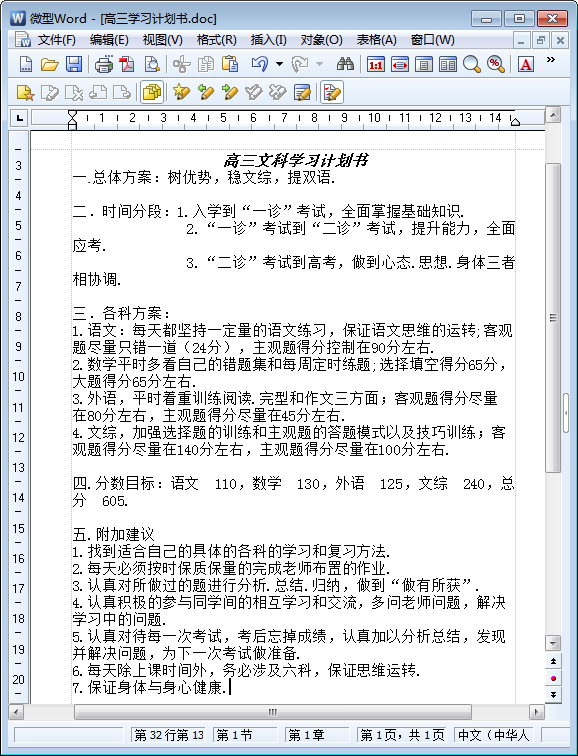The width and height of the screenshot is (578, 756).
Task: Click status bar field 第 32 行第 13
Action: click(168, 735)
